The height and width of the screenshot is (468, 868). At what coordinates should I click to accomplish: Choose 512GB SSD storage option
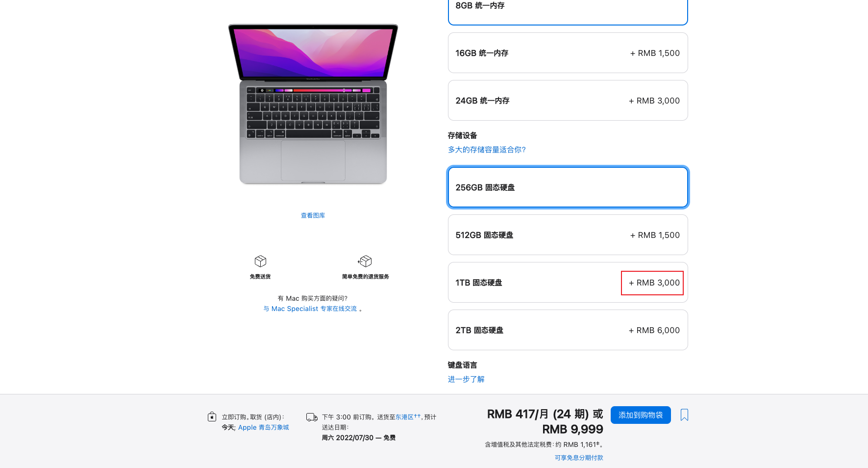click(568, 235)
